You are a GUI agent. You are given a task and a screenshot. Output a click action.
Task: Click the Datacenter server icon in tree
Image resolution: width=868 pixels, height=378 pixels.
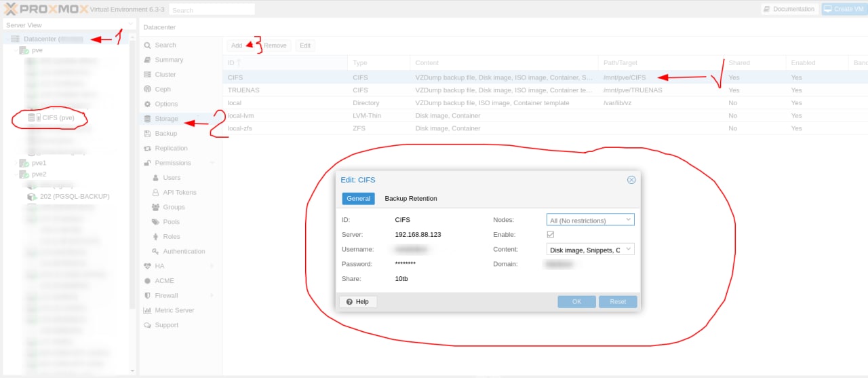[x=15, y=39]
